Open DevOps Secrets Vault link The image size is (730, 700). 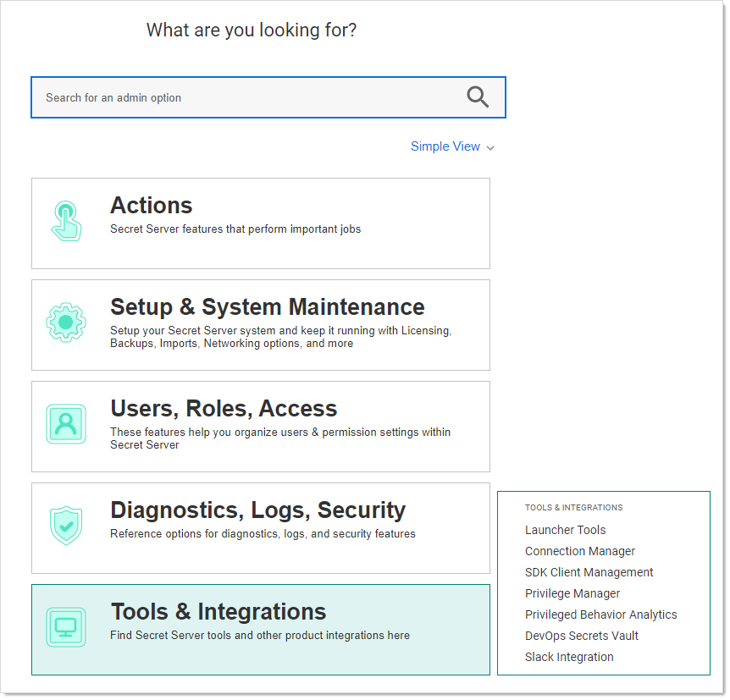click(582, 636)
